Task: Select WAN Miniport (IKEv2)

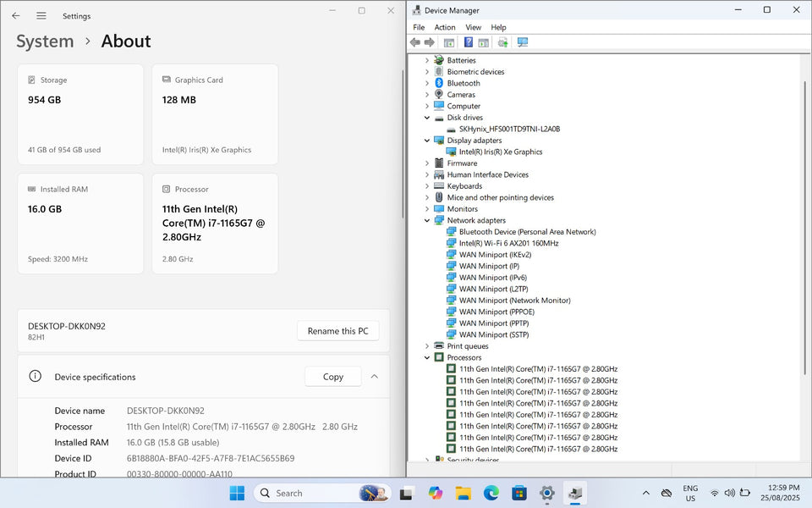Action: (x=495, y=255)
